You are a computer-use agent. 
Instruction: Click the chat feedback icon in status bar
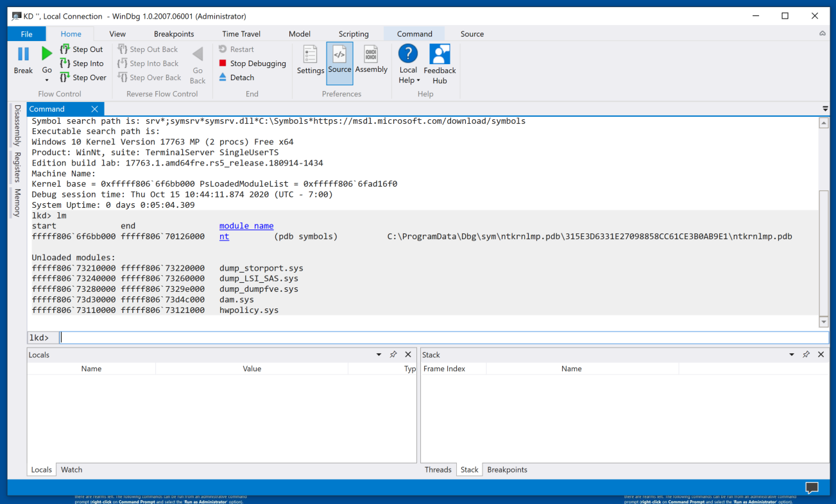coord(812,488)
